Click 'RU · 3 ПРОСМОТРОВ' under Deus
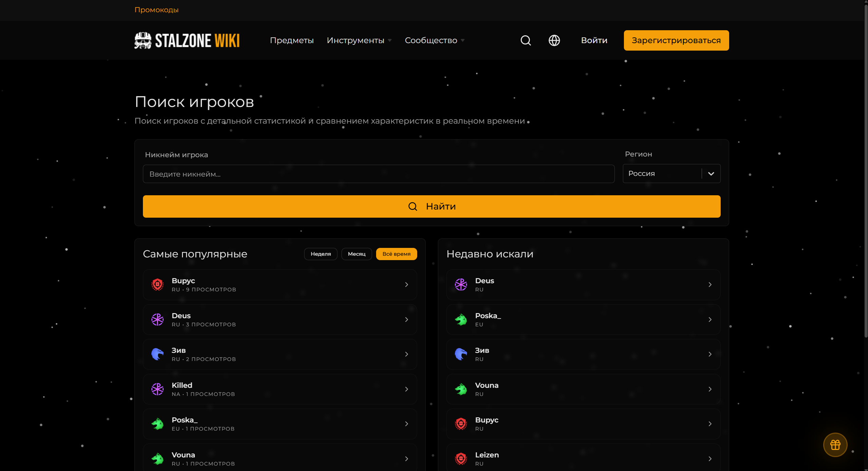The image size is (868, 471). pos(204,325)
